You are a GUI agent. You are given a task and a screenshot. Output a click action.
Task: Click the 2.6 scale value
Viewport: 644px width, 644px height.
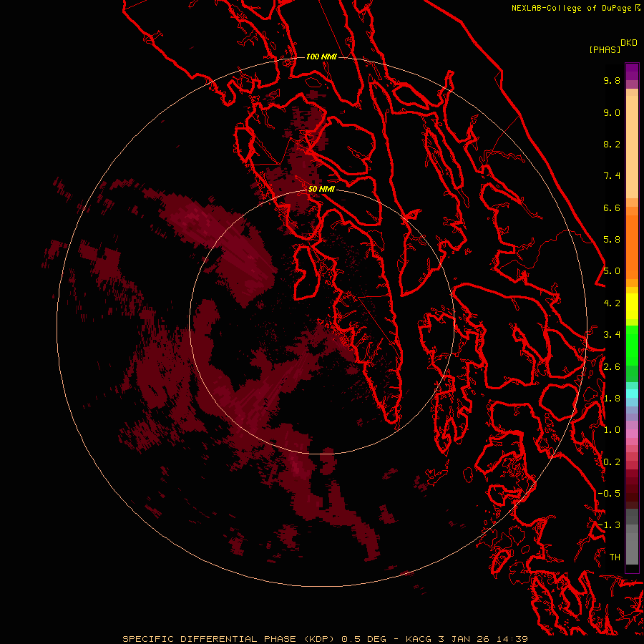click(x=612, y=367)
